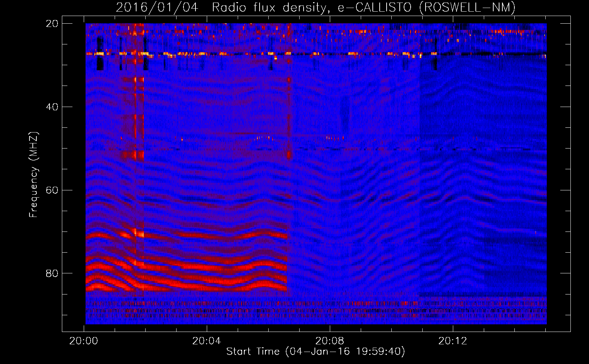This screenshot has height=364, width=589.
Task: Click the "40" frequency tick label
Action: tap(52, 107)
